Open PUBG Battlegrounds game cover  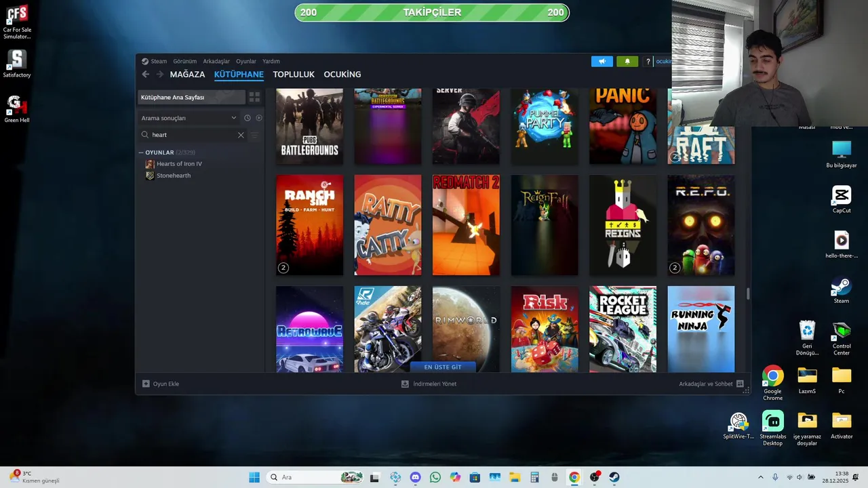point(309,126)
